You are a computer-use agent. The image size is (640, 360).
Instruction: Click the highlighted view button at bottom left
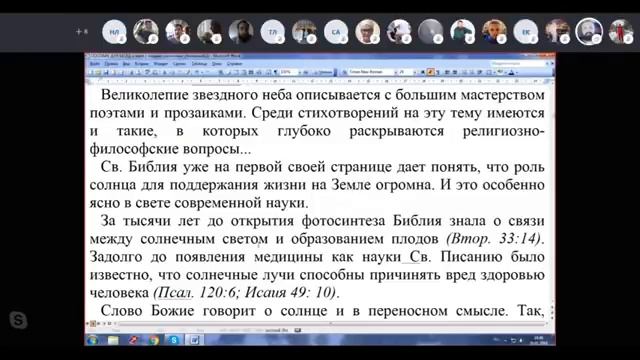(93, 324)
